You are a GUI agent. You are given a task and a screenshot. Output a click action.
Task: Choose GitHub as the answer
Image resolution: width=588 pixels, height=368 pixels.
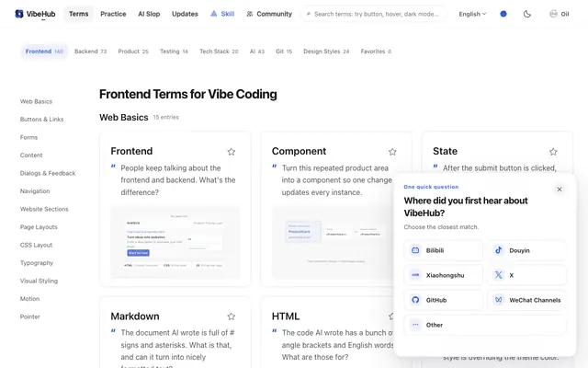[x=443, y=300]
